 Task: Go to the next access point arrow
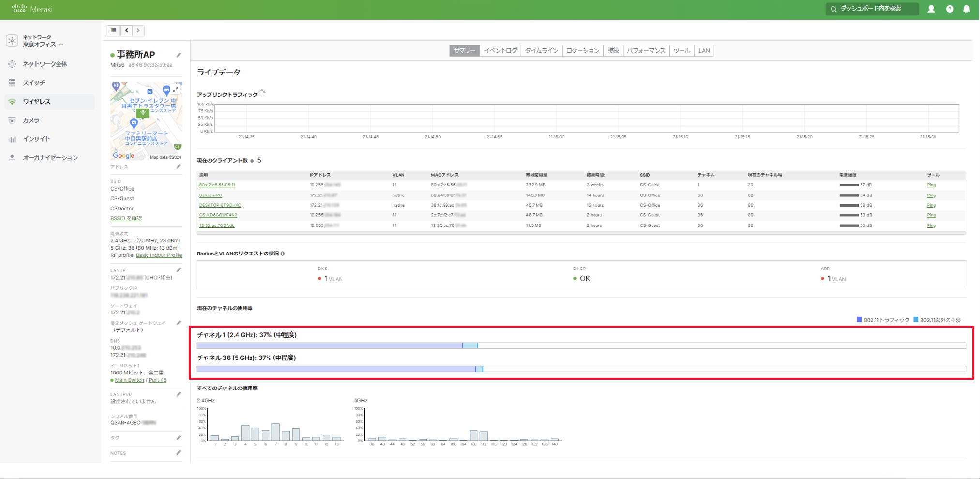138,30
